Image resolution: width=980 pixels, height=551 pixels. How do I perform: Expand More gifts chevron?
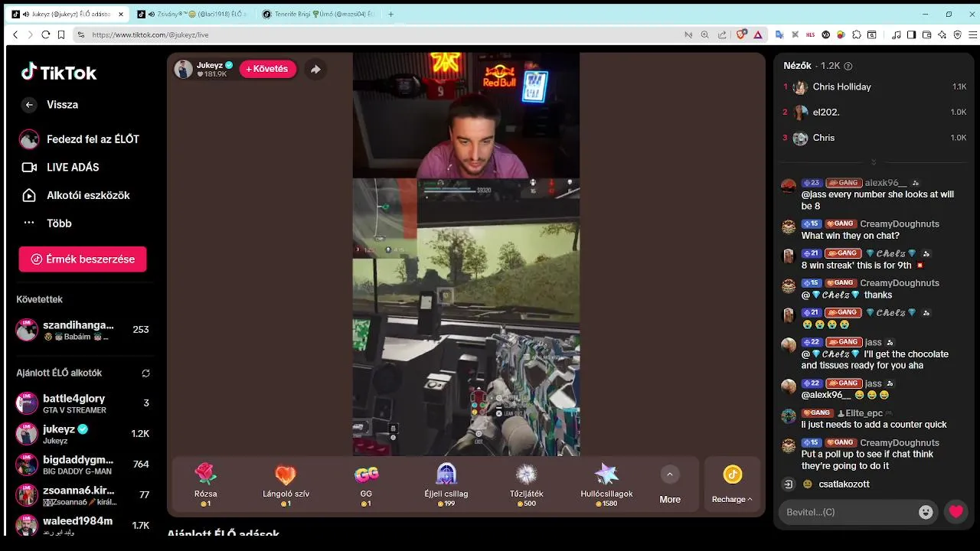(x=669, y=474)
